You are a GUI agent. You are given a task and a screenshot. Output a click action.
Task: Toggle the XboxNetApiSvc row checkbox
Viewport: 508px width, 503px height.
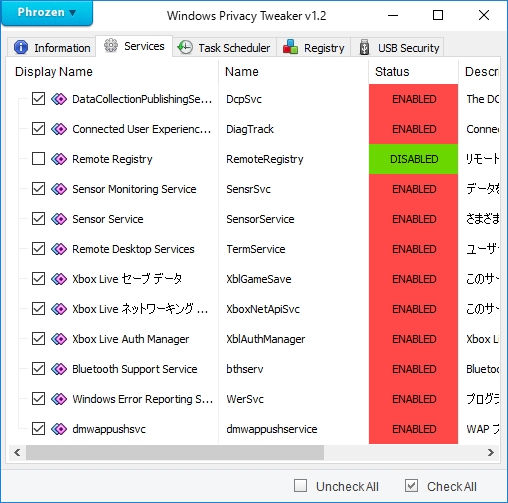click(x=38, y=309)
